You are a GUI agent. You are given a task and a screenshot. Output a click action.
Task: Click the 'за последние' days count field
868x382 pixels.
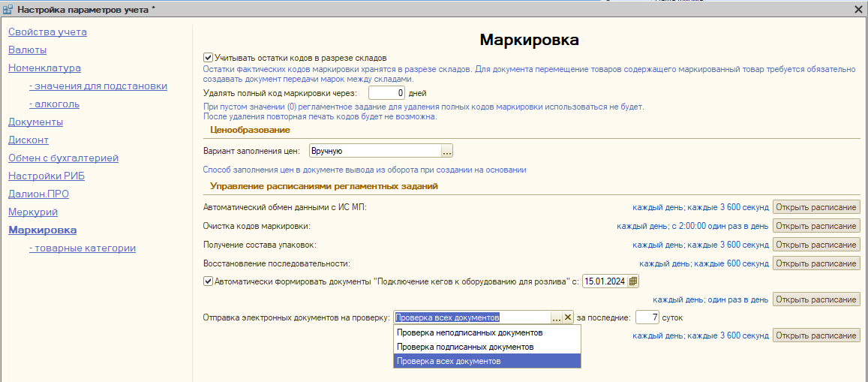pos(647,317)
